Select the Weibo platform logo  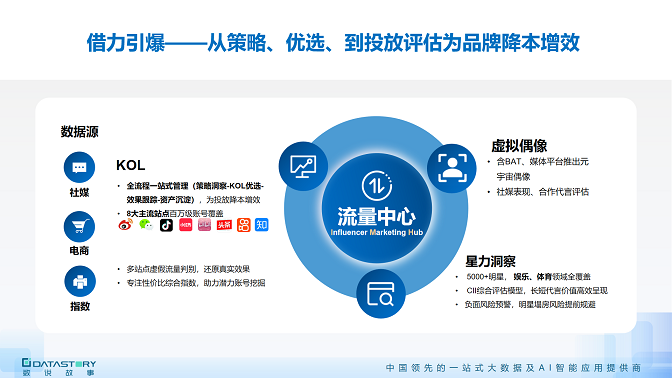point(126,225)
